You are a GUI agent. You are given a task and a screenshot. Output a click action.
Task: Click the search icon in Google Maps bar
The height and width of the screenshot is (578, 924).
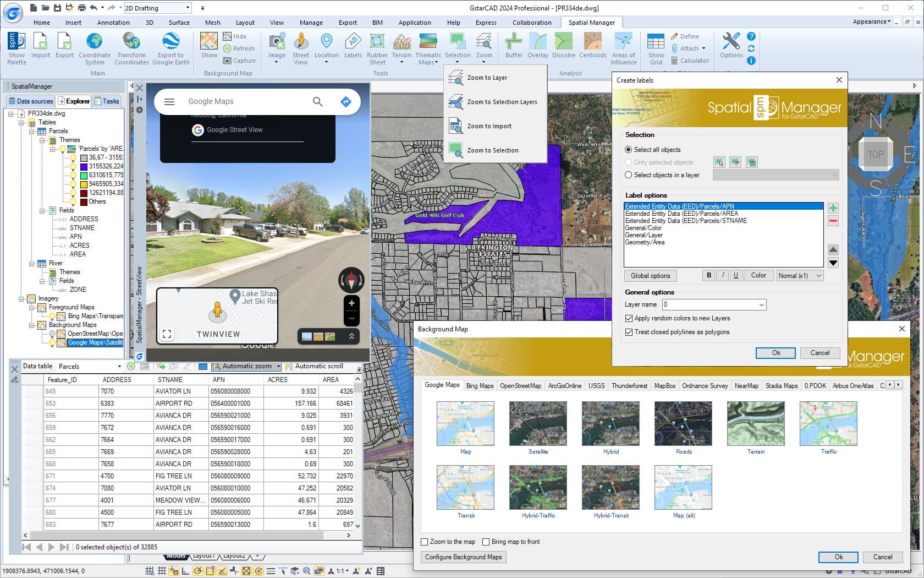[317, 101]
